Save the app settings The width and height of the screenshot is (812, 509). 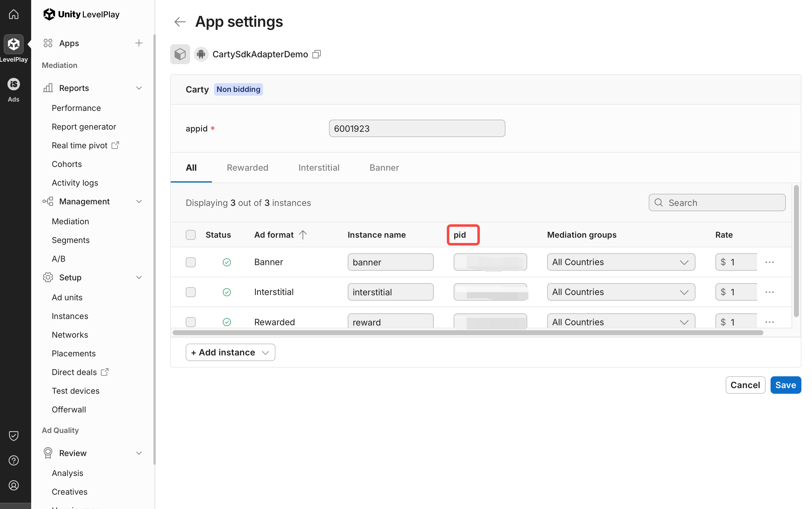point(786,385)
